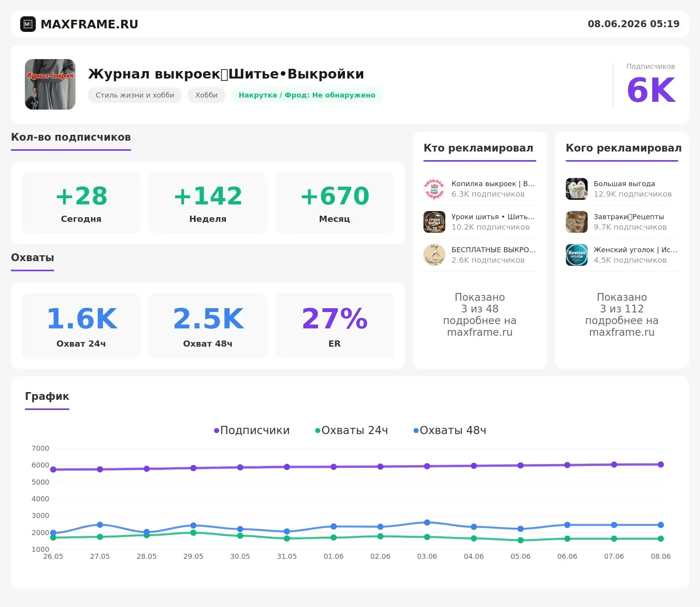
Task: Open Завтраки Рецепты channel avatar
Action: pos(577,222)
